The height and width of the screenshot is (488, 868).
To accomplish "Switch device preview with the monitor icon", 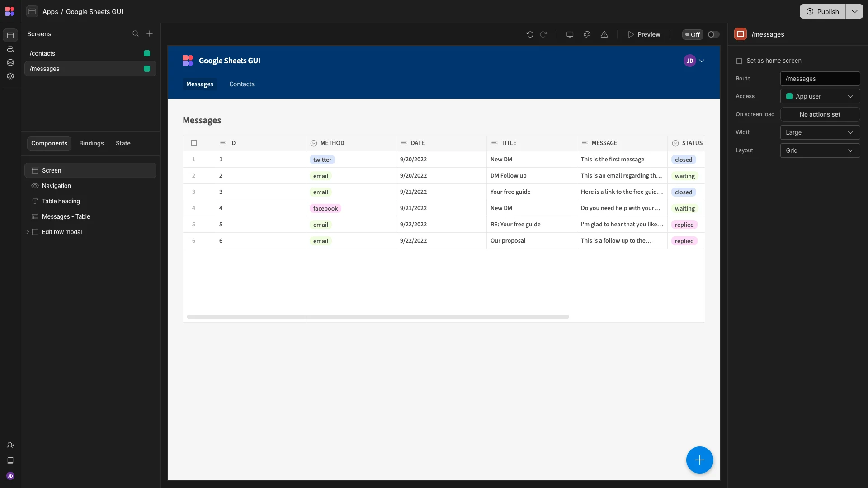I will [x=570, y=34].
